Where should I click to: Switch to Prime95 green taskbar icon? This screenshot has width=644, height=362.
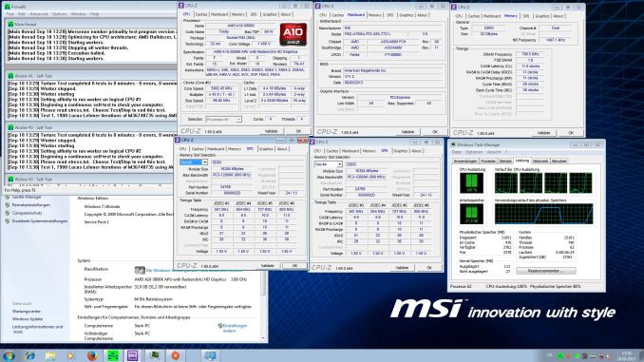point(112,355)
